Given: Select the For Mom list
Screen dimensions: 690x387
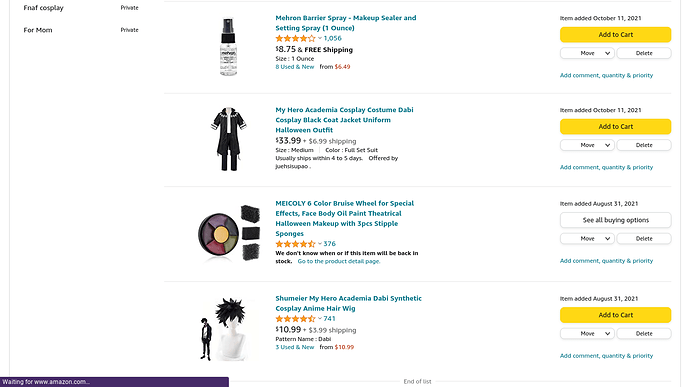Looking at the screenshot, I should (x=38, y=30).
